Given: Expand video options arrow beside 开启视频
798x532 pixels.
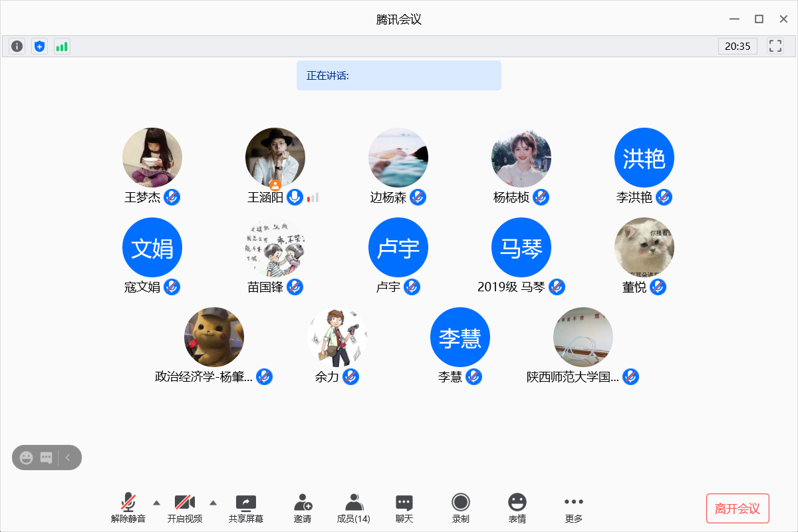Looking at the screenshot, I should pos(213,502).
